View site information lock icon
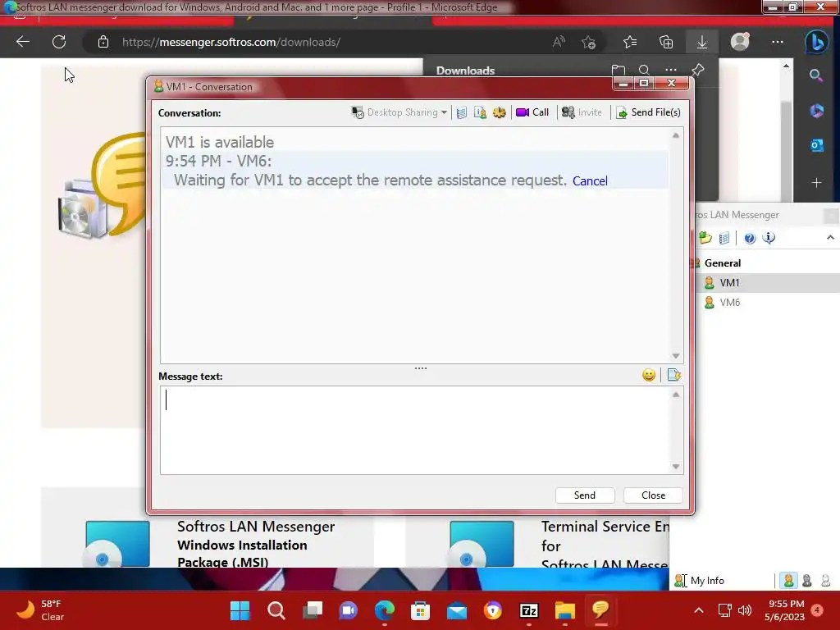This screenshot has height=630, width=840. point(103,42)
